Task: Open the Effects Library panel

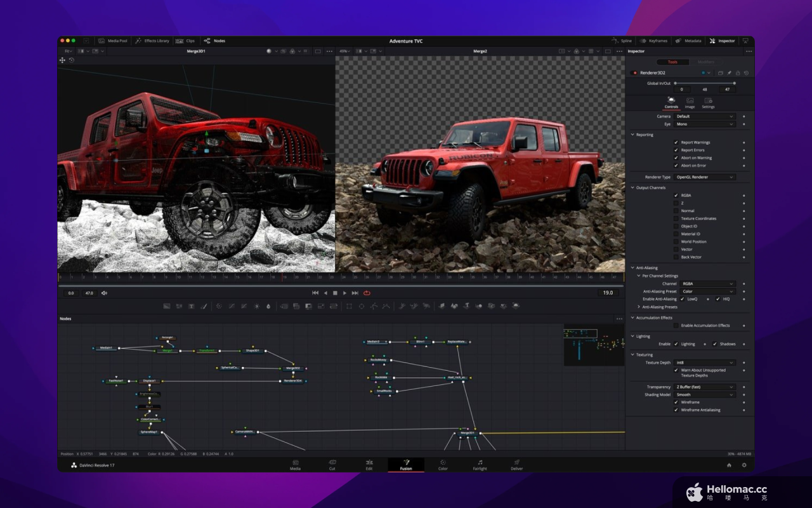Action: (152, 41)
